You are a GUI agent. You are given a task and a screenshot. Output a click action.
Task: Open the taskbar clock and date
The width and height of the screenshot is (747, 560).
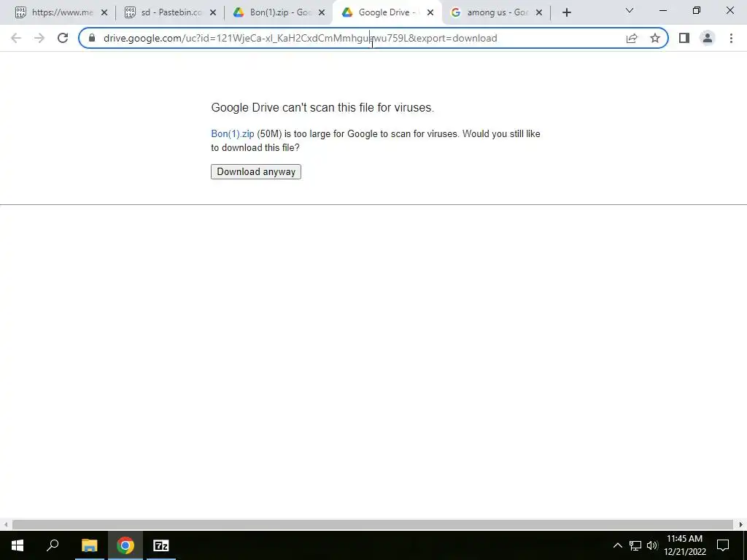point(684,545)
